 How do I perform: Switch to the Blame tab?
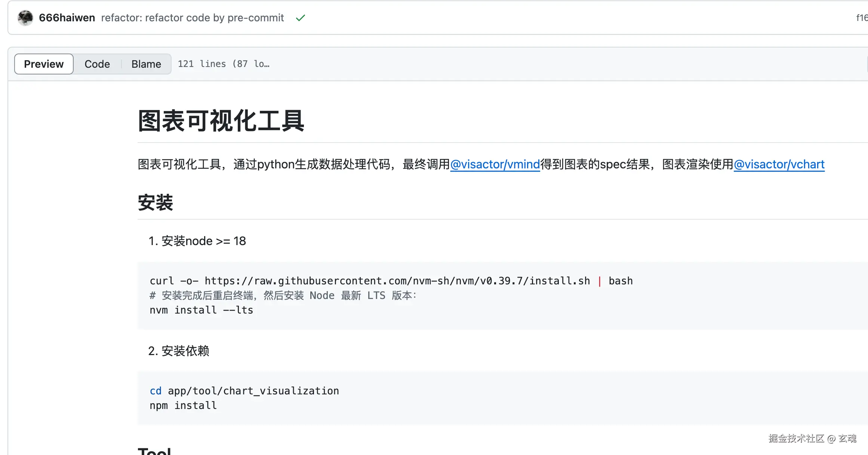[146, 64]
